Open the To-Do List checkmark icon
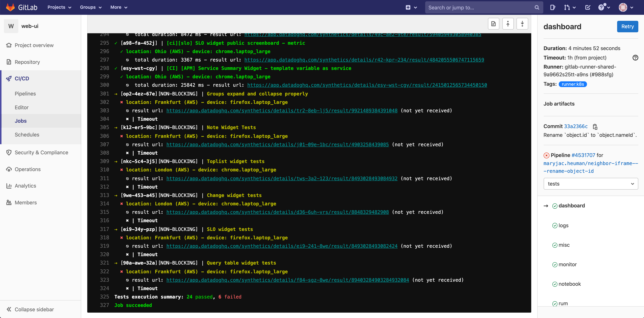The height and width of the screenshot is (318, 644). 587,7
